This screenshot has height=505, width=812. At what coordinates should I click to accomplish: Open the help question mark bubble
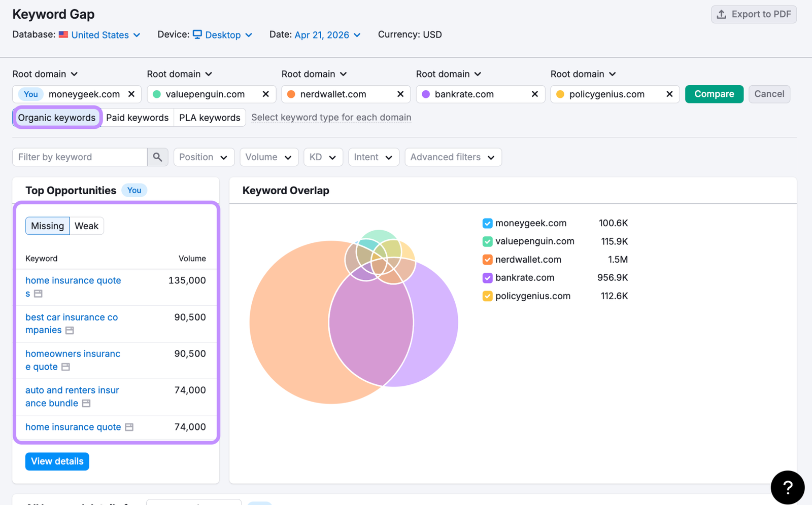pos(787,488)
